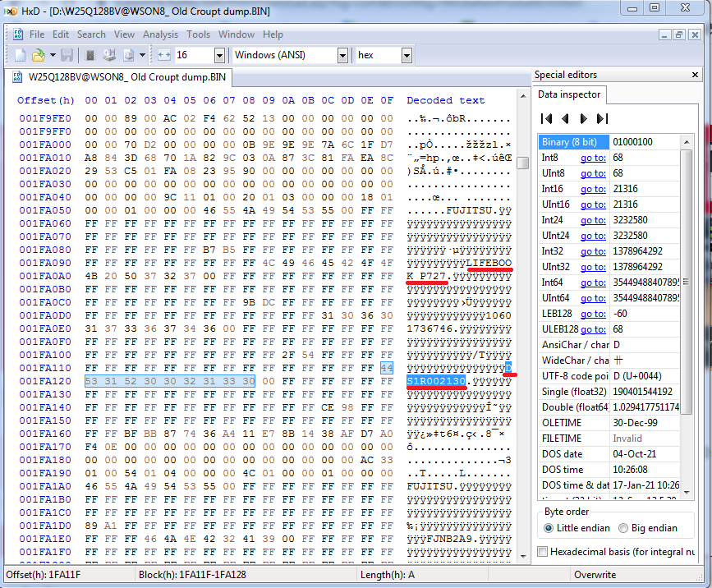
Task: Click the UInt16 go to link
Action: (593, 204)
